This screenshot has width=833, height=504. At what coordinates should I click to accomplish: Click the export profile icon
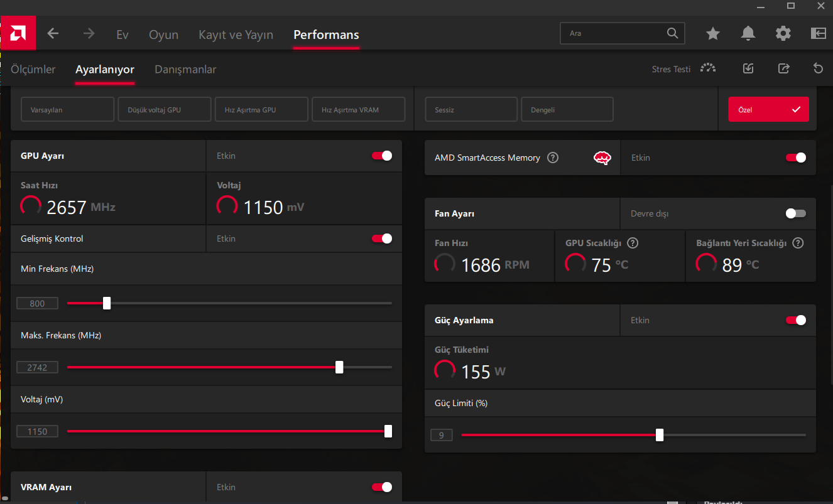click(x=783, y=68)
